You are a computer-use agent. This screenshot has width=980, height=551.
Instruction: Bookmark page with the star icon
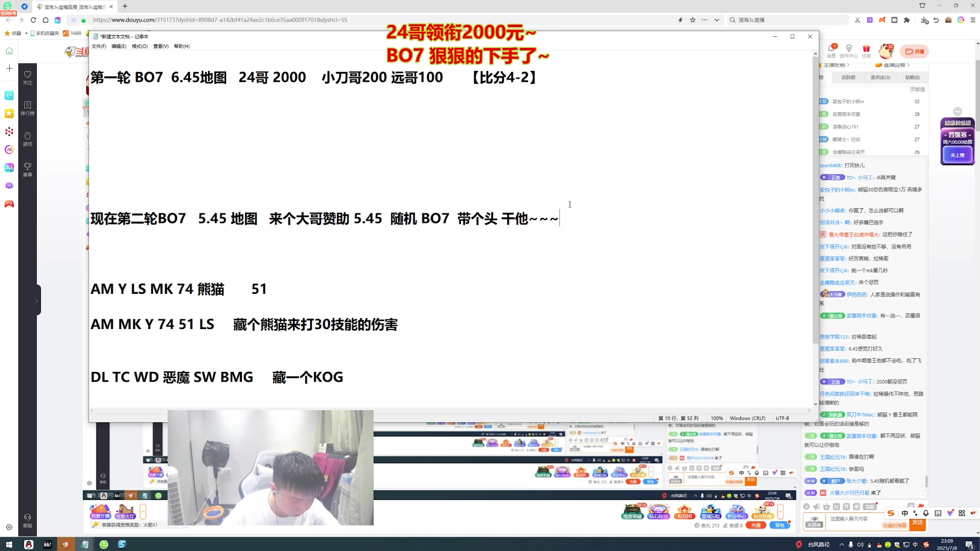coord(693,20)
